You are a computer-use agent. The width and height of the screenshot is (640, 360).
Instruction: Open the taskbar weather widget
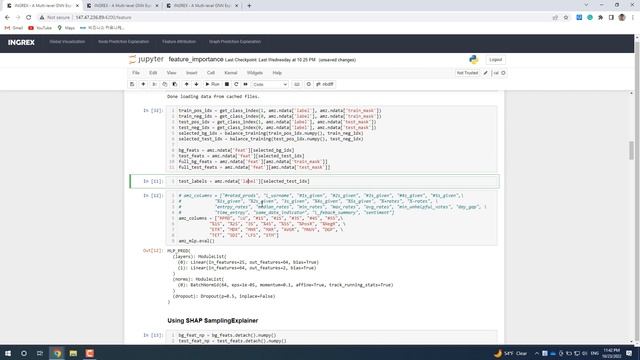[x=511, y=353]
